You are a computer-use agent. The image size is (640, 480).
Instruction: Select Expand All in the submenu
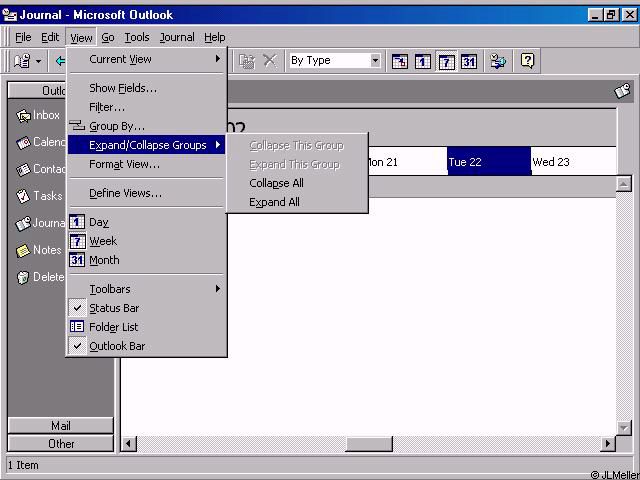click(297, 202)
